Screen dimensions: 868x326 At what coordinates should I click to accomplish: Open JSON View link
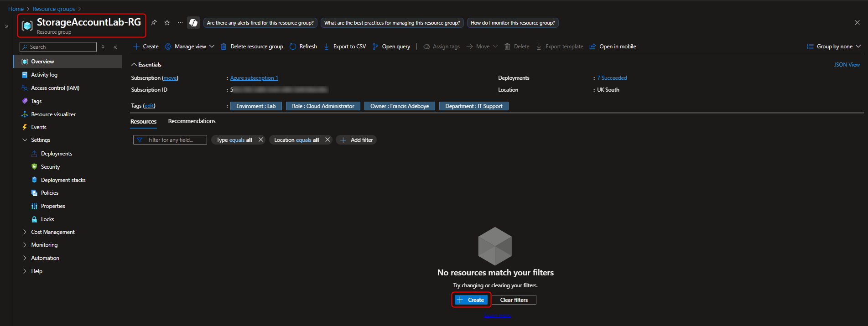point(847,65)
